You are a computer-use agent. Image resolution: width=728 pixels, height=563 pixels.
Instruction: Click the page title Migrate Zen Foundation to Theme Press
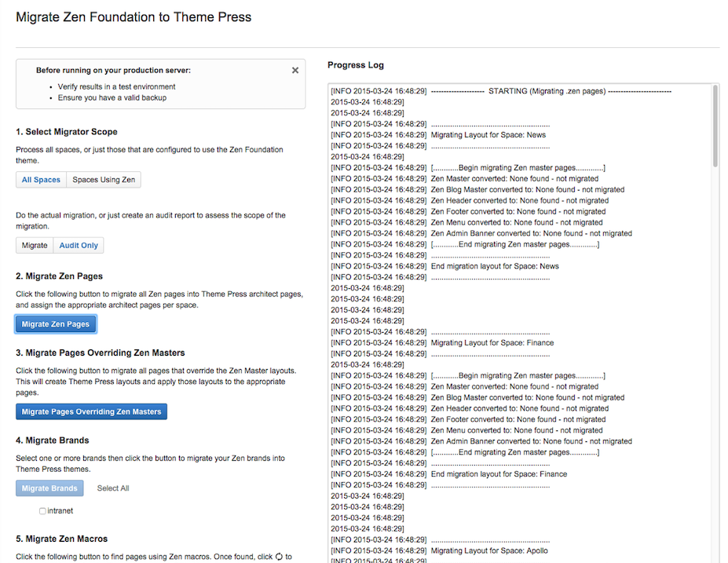(x=134, y=17)
